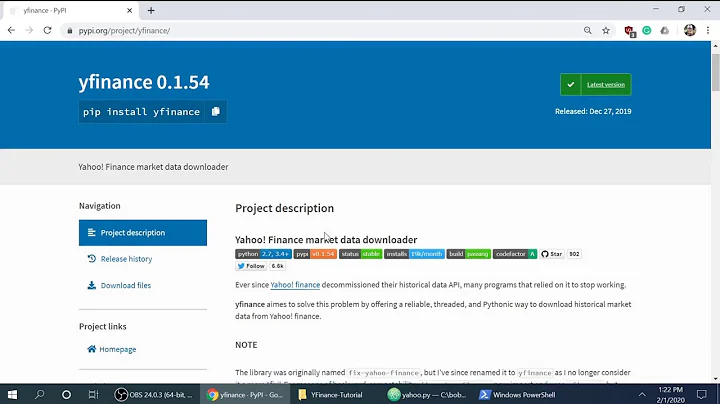720x404 pixels.
Task: Click the pip install yfinance command text
Action: pyautogui.click(x=141, y=112)
